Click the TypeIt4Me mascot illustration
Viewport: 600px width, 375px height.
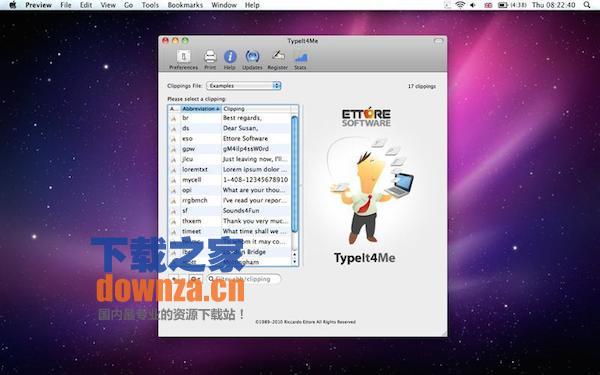(370, 191)
